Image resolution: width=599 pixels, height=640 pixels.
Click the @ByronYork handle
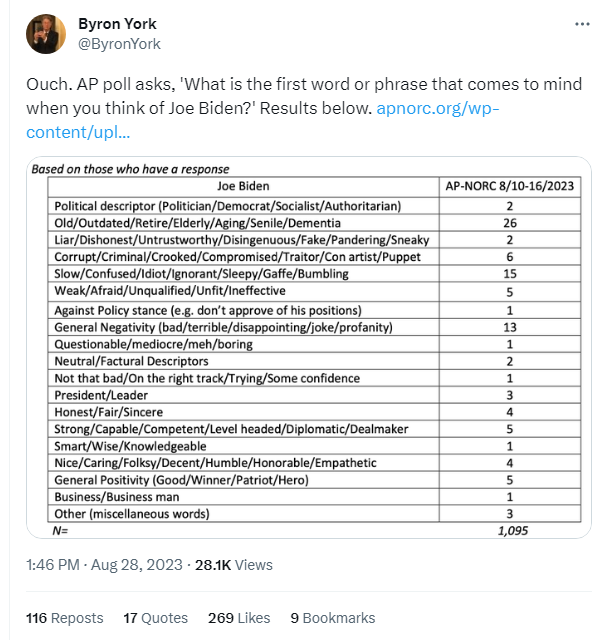(x=119, y=44)
